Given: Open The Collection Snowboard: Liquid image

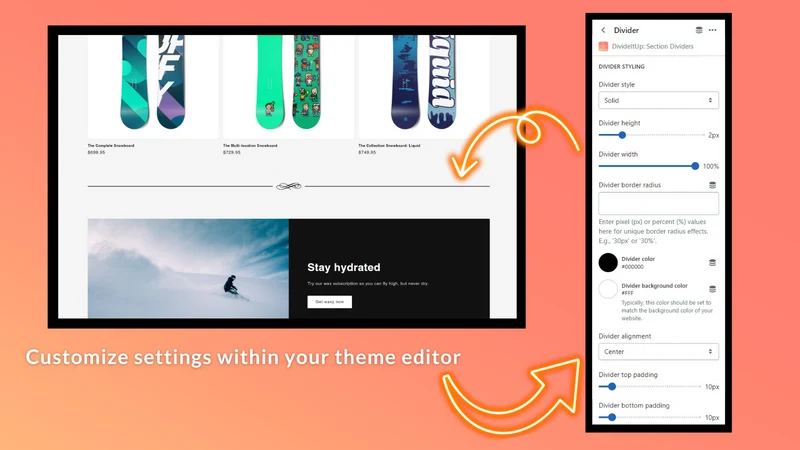Looking at the screenshot, I should click(423, 86).
